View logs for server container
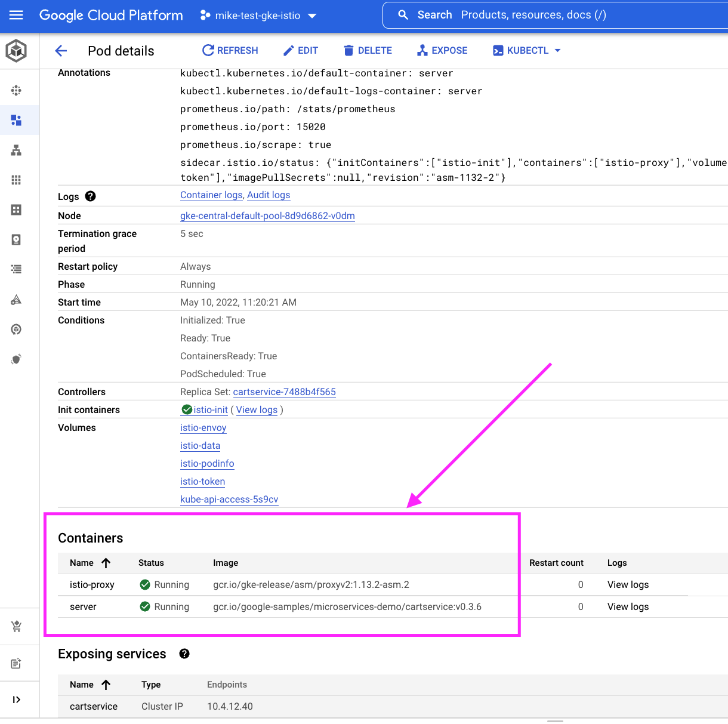728x724 pixels. (628, 607)
